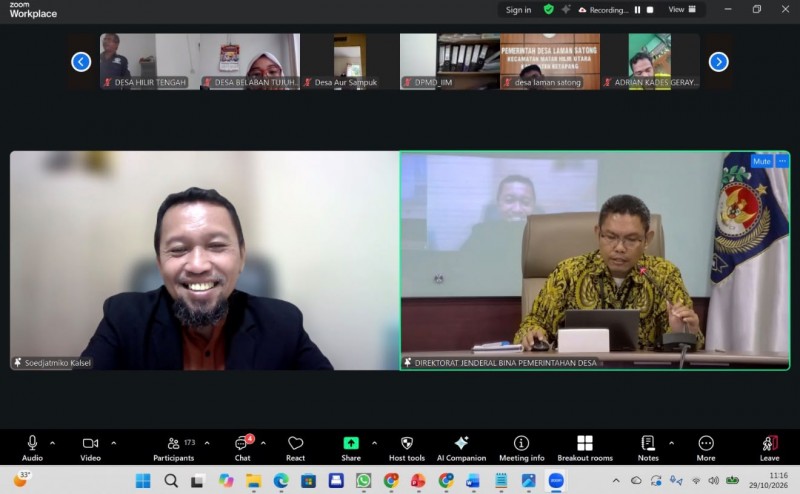The width and height of the screenshot is (800, 494).
Task: Toggle the Audio microphone button
Action: coord(32,448)
